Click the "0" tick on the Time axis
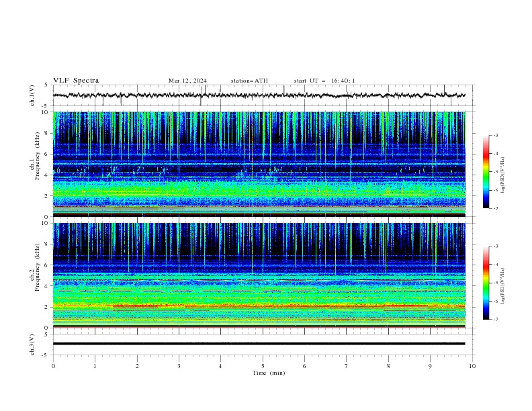 (53, 366)
